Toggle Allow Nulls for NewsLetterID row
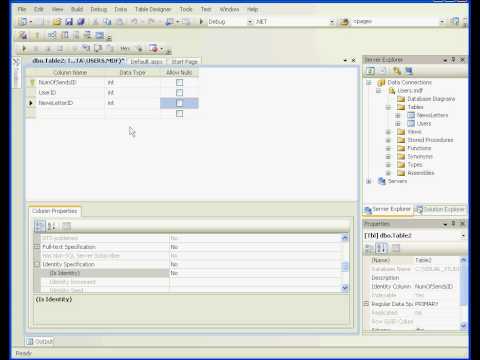This screenshot has width=480, height=360. [179, 103]
